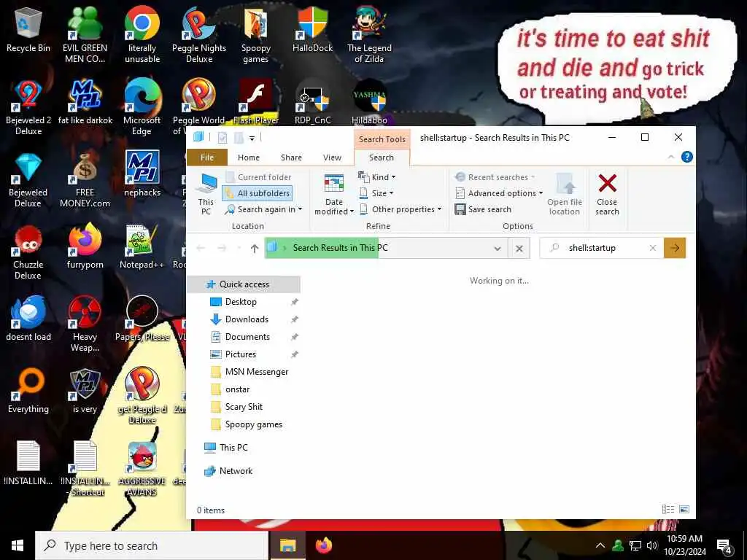Toggle the All subfolders search option
The image size is (747, 560).
(258, 192)
